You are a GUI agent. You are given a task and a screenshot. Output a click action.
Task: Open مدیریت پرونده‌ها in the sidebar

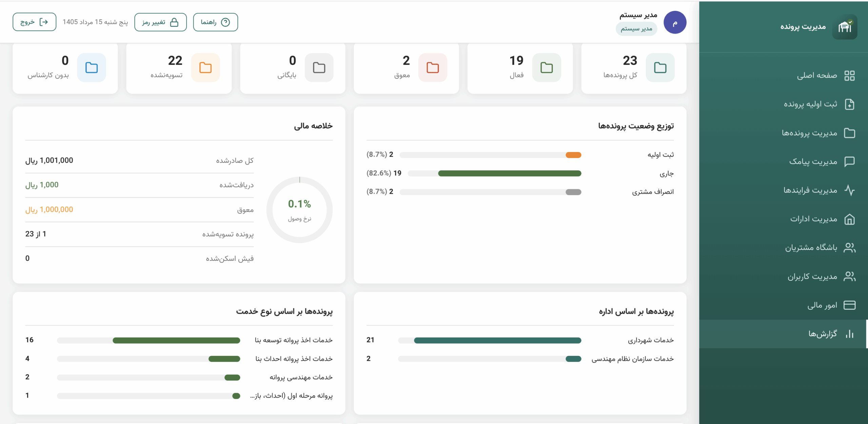pos(783,133)
